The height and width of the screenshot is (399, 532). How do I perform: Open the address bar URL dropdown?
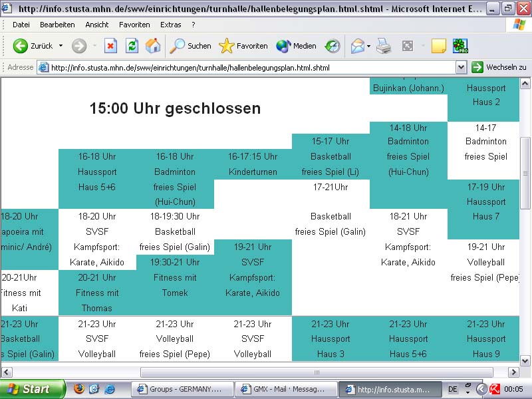(x=461, y=67)
